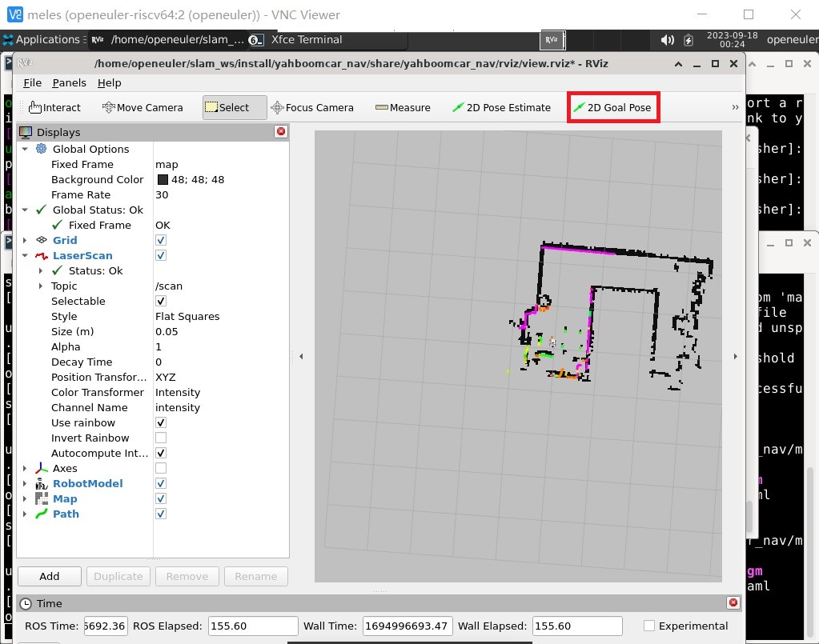The image size is (819, 644).
Task: Enable Axes display checkbox
Action: click(x=161, y=468)
